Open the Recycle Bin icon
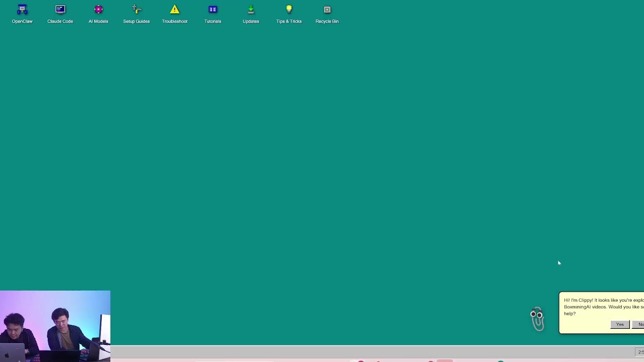This screenshot has width=644, height=362. point(327,14)
